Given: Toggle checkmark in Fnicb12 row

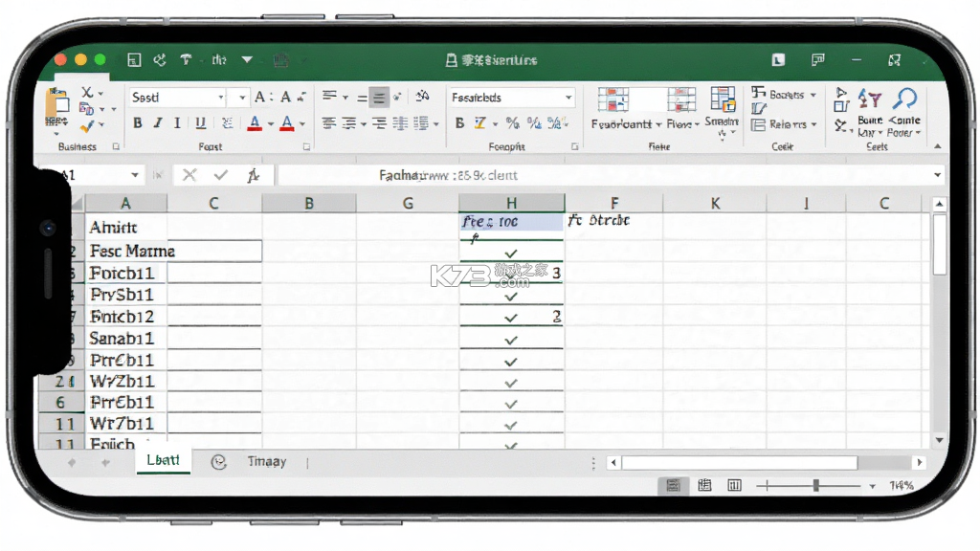Looking at the screenshot, I should pos(511,318).
